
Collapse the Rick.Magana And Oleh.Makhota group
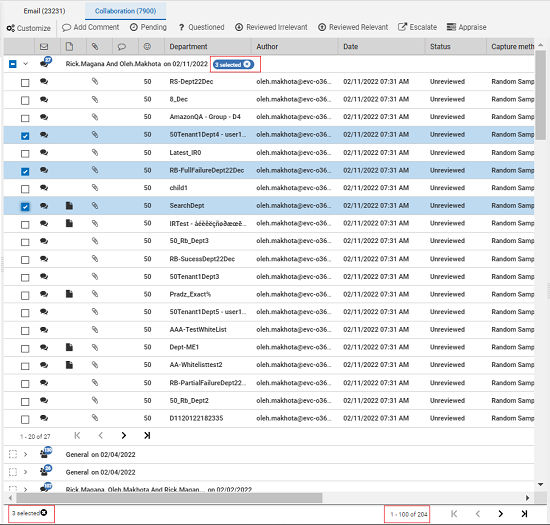point(26,64)
